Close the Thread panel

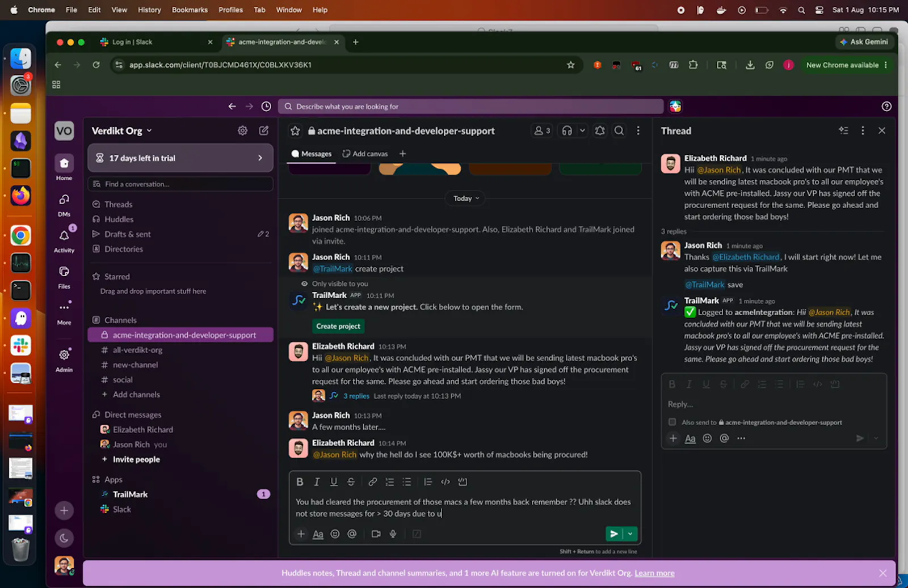click(882, 131)
